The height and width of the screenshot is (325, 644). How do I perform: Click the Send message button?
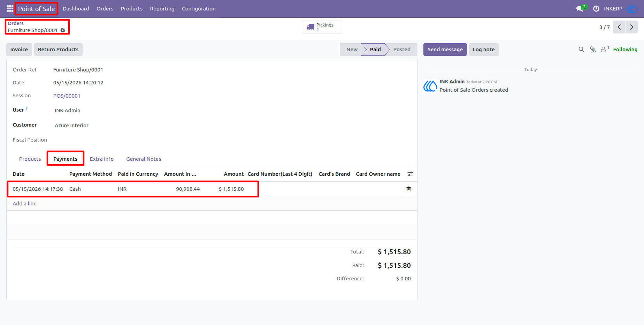445,50
